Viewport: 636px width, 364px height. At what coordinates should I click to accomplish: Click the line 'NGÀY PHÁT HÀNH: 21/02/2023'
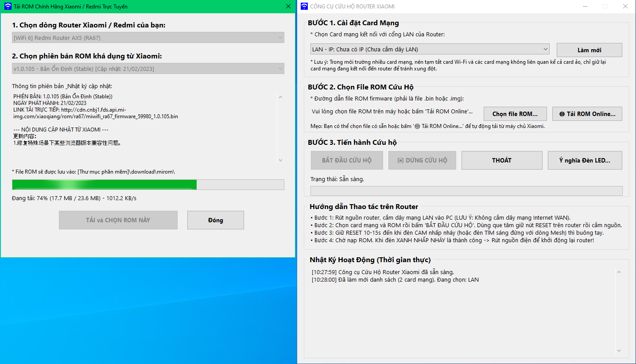50,103
